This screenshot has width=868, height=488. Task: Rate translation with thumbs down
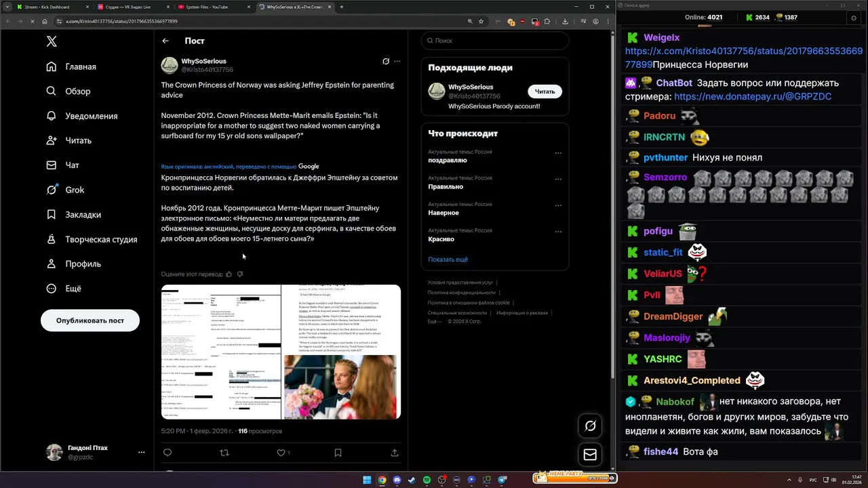point(240,274)
